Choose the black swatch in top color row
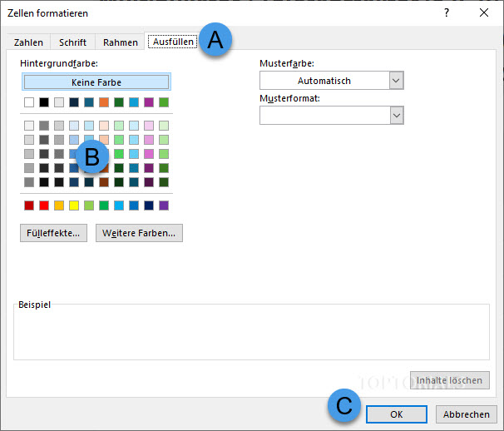 click(44, 102)
